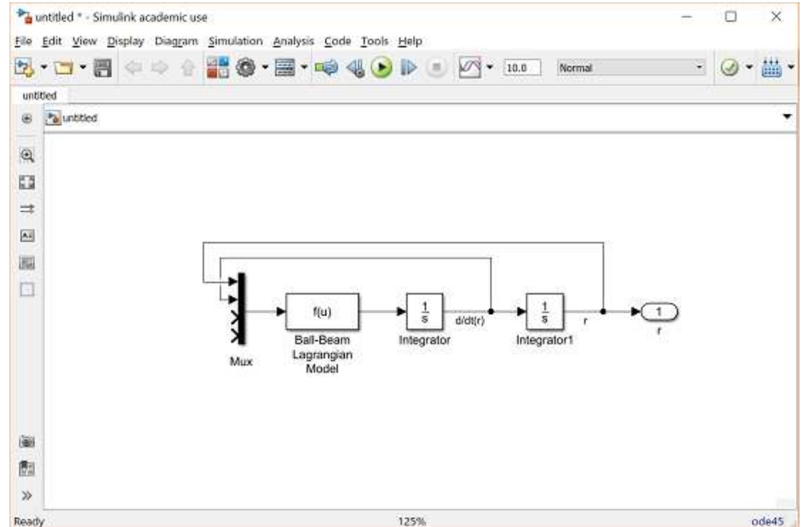Image resolution: width=812 pixels, height=527 pixels.
Task: Open the Simulation menu
Action: [236, 41]
